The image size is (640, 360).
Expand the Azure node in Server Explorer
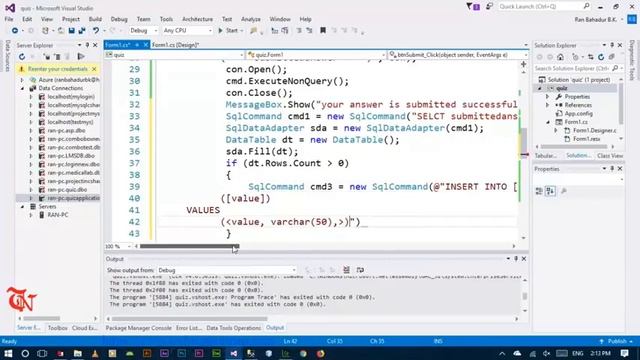click(22, 80)
